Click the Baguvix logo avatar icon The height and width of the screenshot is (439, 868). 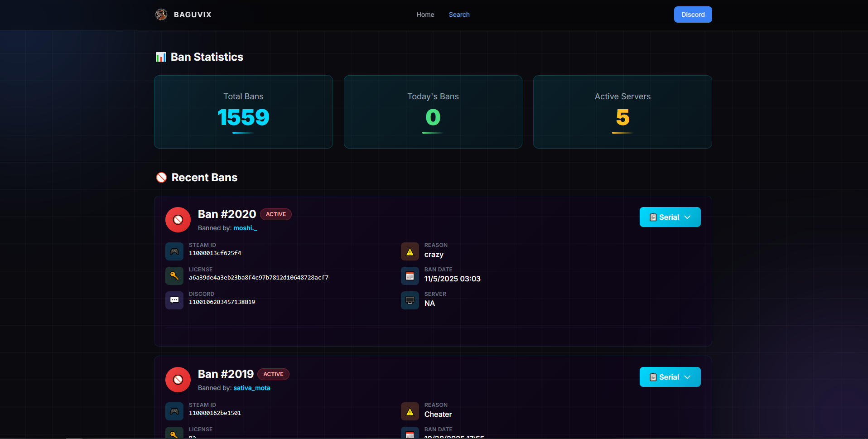pyautogui.click(x=161, y=14)
